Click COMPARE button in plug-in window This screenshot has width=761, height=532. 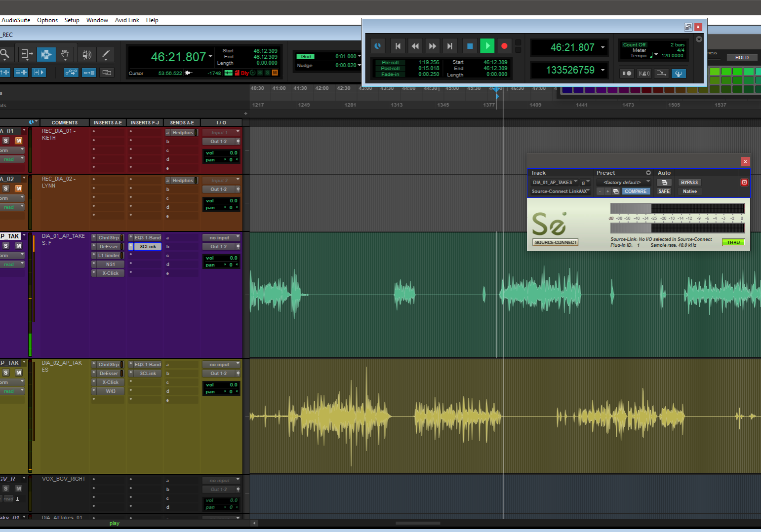click(636, 191)
